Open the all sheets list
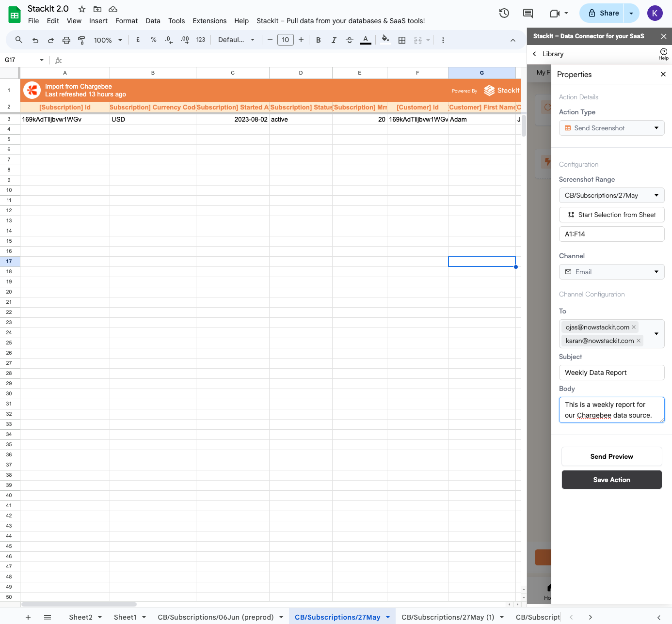This screenshot has height=624, width=672. 48,617
